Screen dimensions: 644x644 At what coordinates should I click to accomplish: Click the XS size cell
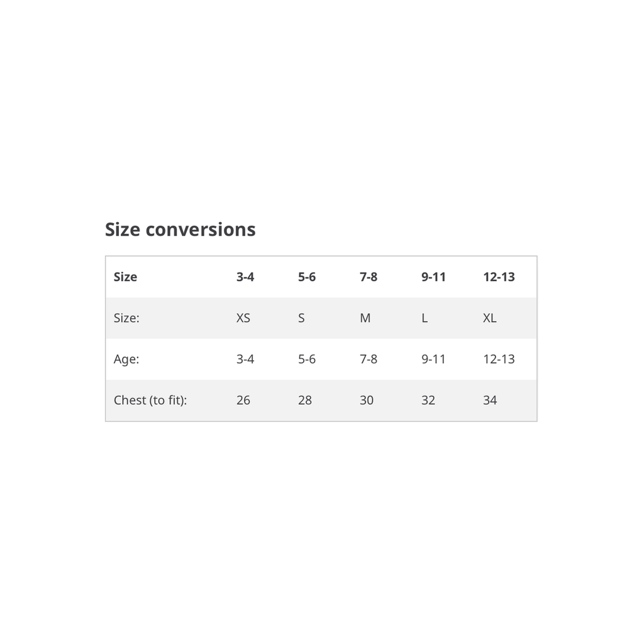pyautogui.click(x=243, y=318)
